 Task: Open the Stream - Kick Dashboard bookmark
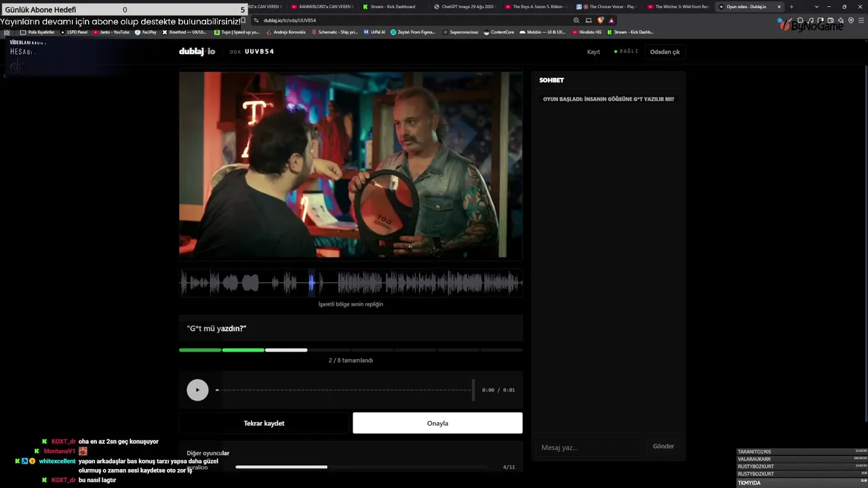click(x=631, y=32)
